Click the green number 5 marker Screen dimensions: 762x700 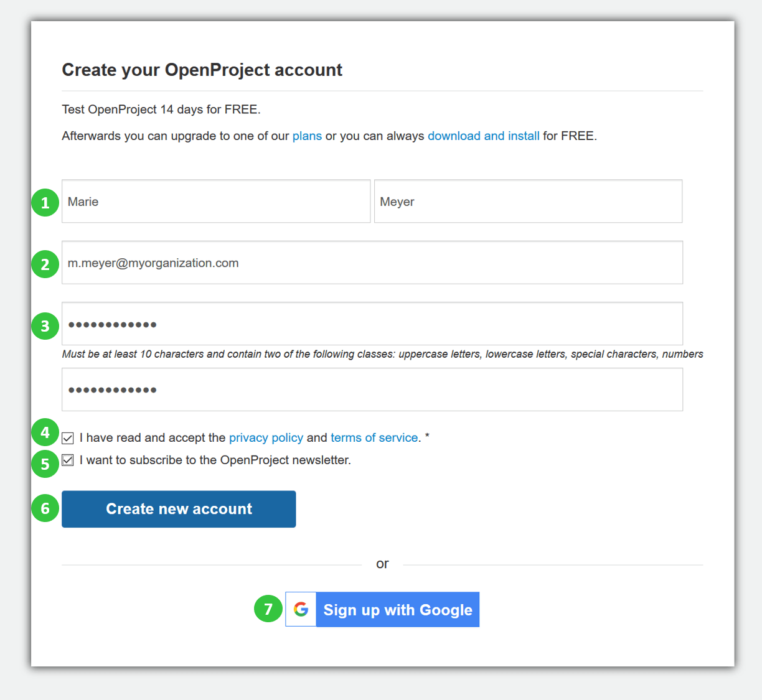45,464
